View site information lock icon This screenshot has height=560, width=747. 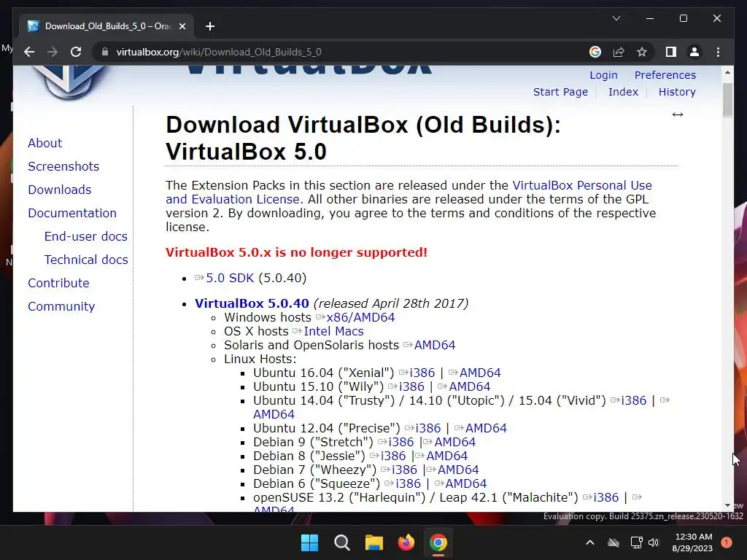[x=105, y=52]
